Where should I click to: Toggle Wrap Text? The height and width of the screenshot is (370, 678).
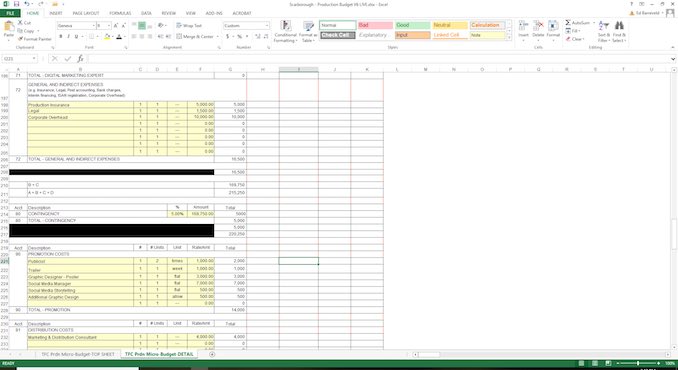(x=189, y=26)
